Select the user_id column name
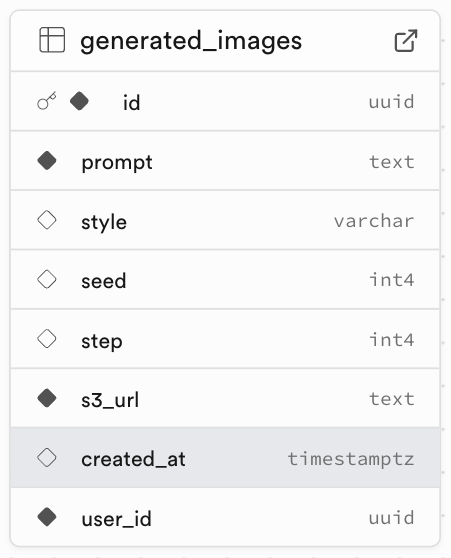Viewport: 451px width, 558px height. tap(116, 519)
